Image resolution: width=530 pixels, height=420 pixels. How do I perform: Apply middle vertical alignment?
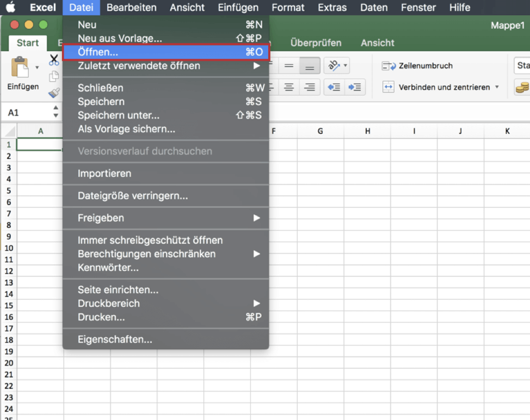point(288,65)
